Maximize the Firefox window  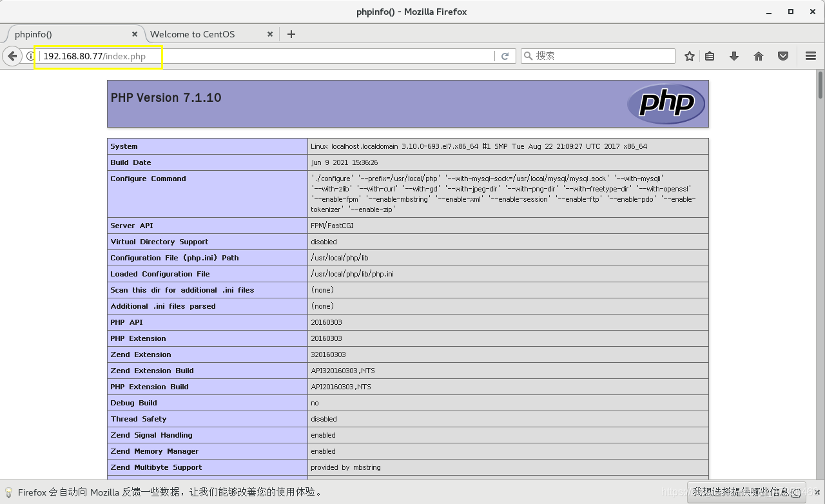791,12
